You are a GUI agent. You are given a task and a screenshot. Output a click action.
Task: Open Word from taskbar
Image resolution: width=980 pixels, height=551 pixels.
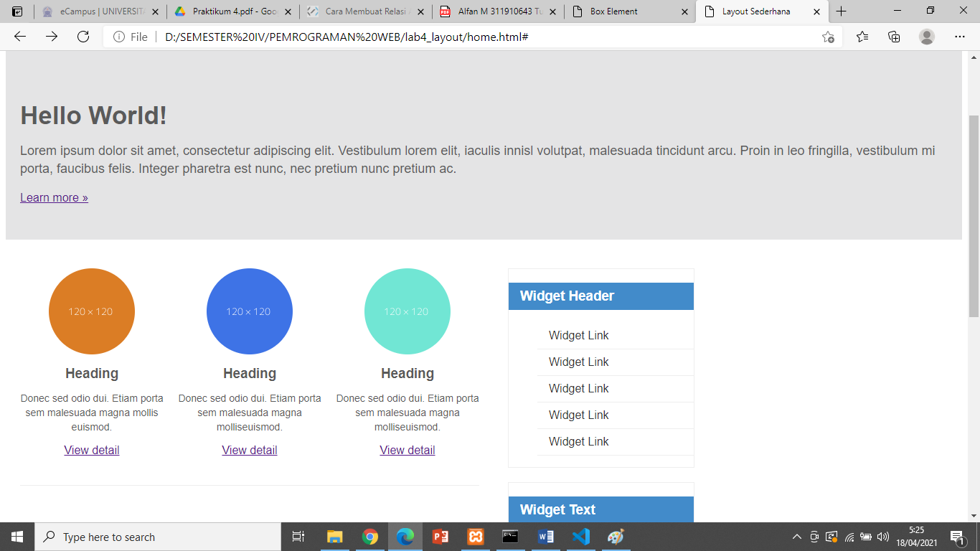pyautogui.click(x=546, y=537)
